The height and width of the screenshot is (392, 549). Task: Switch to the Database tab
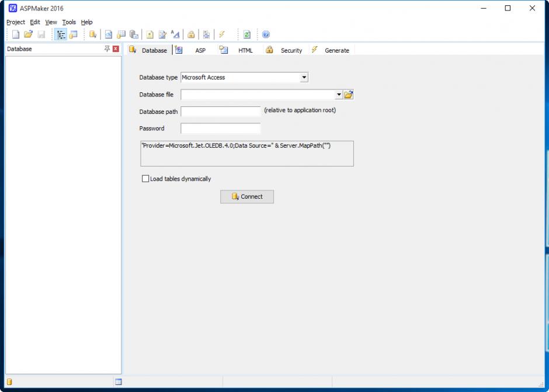148,50
